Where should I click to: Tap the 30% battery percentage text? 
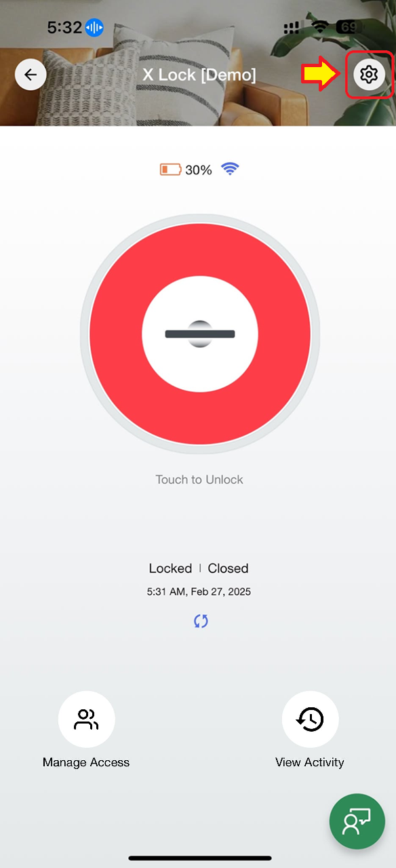tap(199, 170)
